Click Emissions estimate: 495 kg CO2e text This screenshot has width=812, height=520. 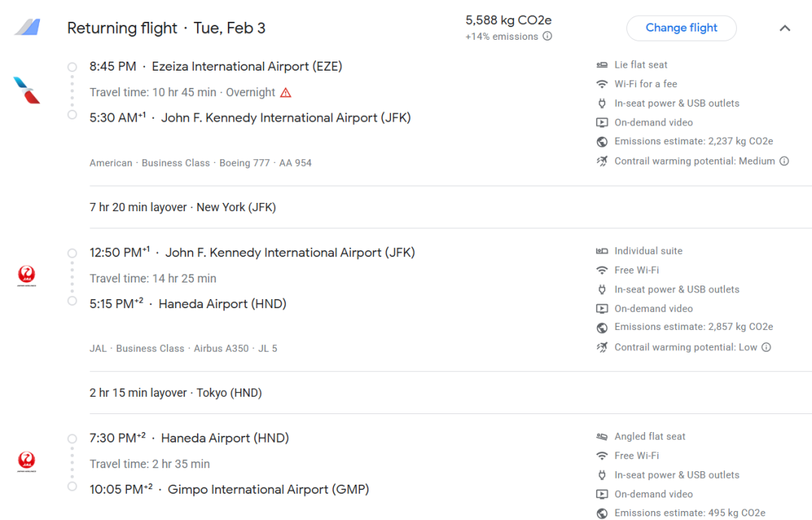[689, 512]
